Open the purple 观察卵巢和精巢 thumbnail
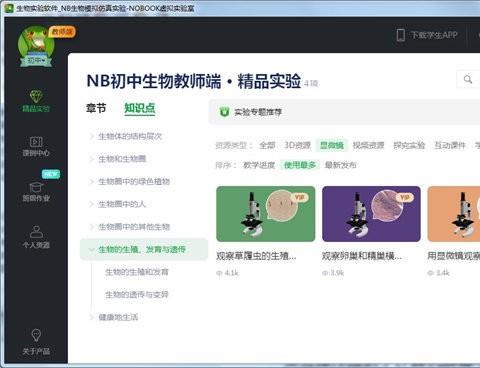The height and width of the screenshot is (368, 480). (371, 214)
